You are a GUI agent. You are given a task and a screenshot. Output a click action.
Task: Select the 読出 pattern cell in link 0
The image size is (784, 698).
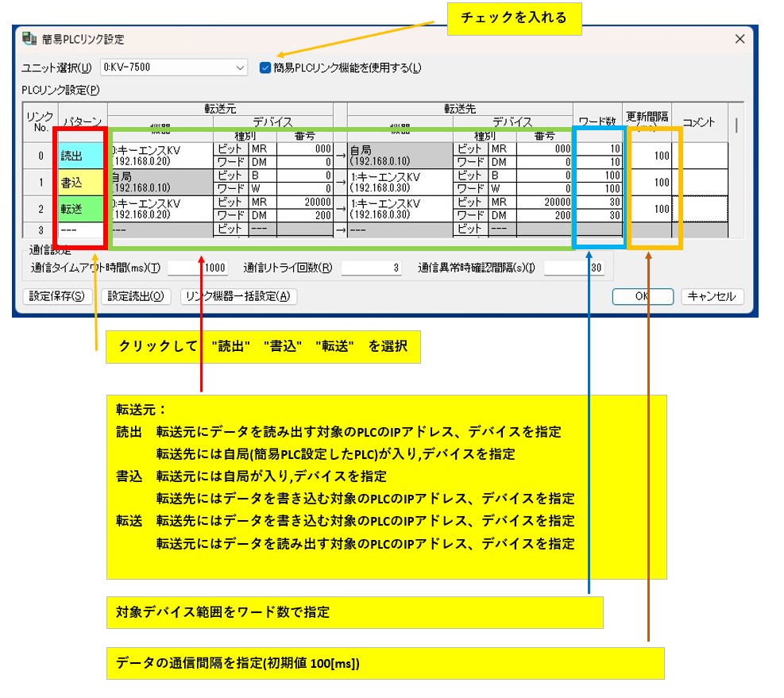coord(81,156)
